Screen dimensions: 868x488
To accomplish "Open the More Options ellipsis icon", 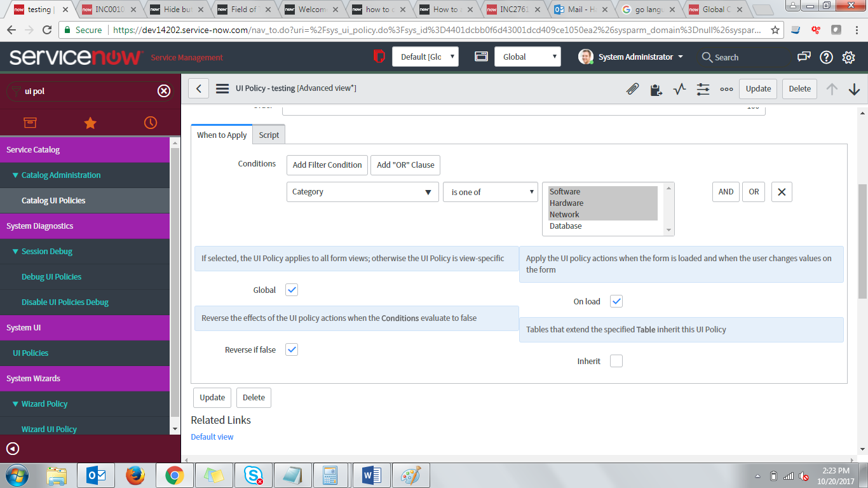I will click(726, 89).
